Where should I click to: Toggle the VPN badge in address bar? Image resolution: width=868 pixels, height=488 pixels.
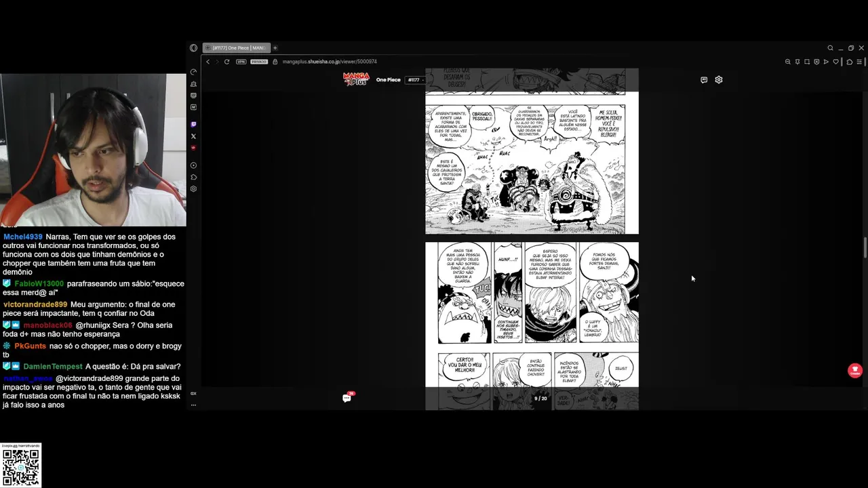(x=241, y=62)
